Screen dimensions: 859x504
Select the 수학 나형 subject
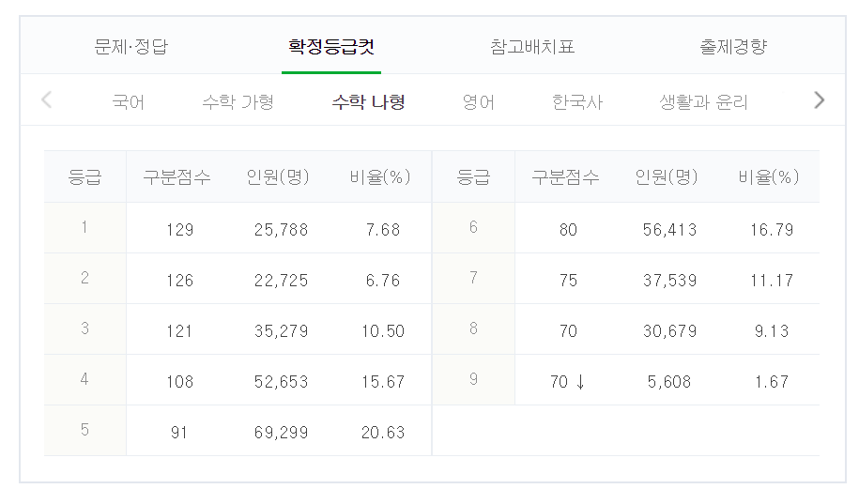click(369, 102)
